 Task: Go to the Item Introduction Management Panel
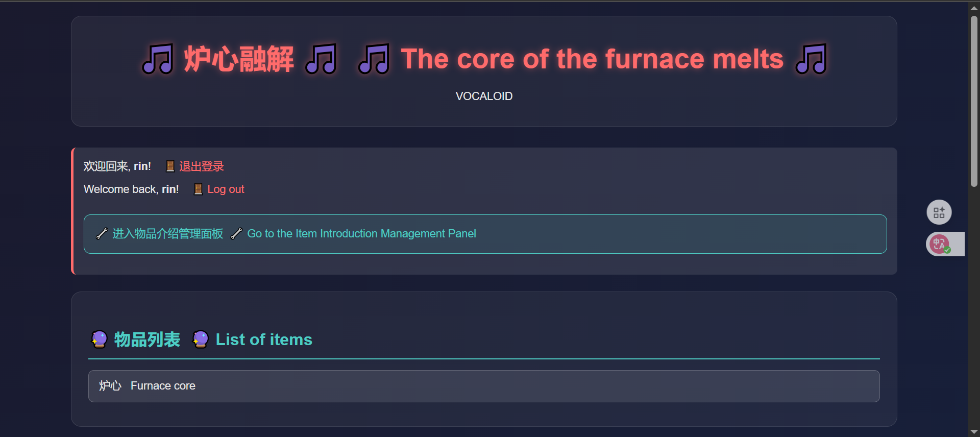[361, 234]
